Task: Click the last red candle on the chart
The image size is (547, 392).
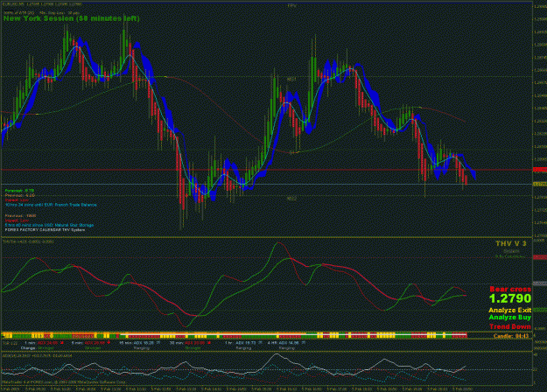Action: coord(466,180)
